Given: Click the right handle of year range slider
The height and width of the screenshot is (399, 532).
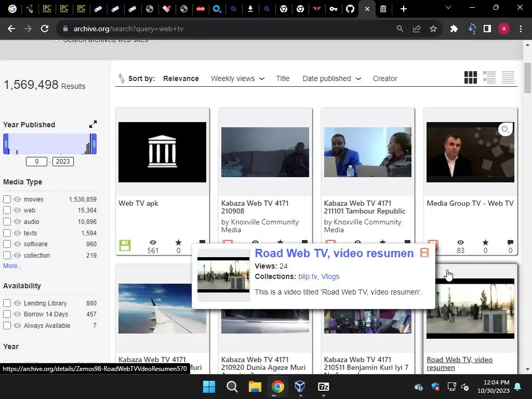Looking at the screenshot, I should pyautogui.click(x=94, y=144).
